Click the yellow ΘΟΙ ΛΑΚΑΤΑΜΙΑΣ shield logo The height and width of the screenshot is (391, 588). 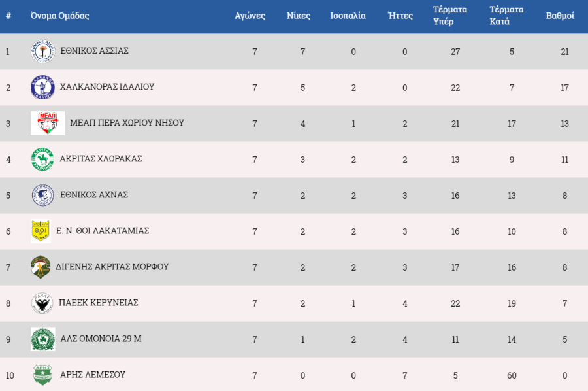pos(41,231)
